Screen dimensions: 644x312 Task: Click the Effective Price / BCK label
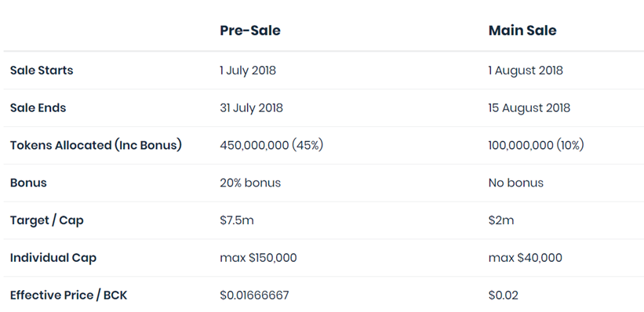coord(68,296)
